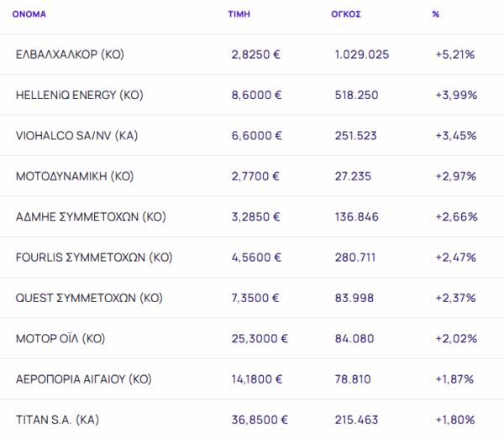The image size is (504, 438).
Task: Select the price 36,8500 €
Action: (260, 420)
